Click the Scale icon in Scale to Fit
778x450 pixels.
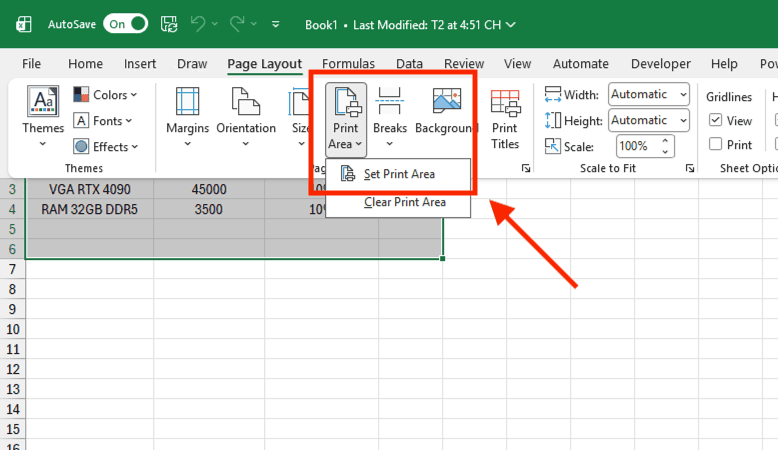552,146
